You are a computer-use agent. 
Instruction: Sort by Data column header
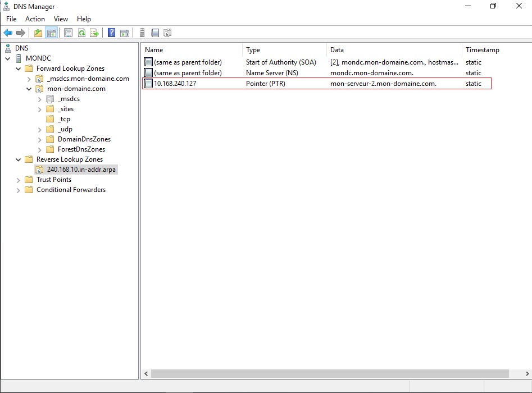[394, 50]
